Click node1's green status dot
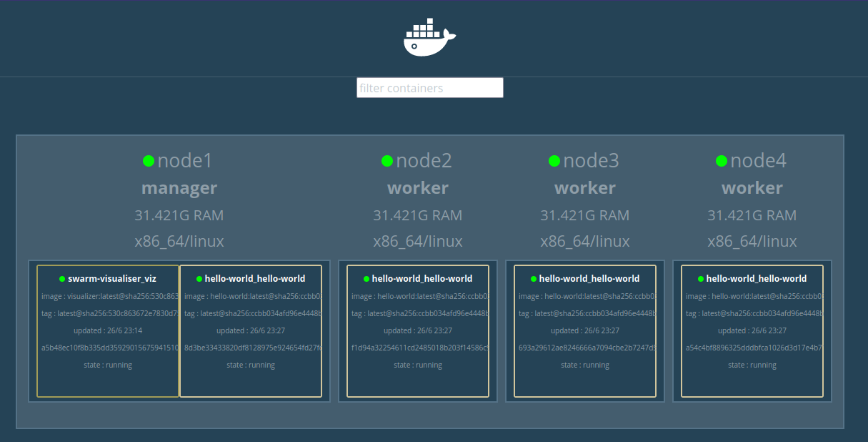 coord(149,161)
